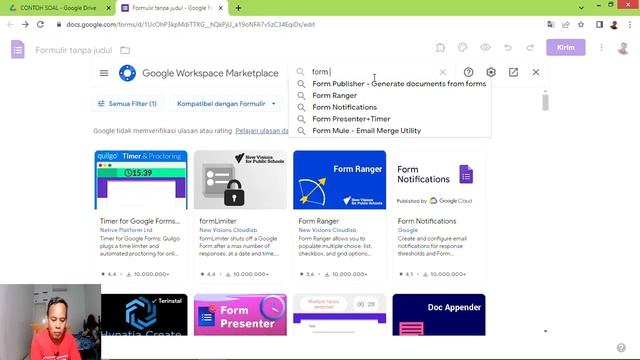This screenshot has width=640, height=360.
Task: Clear the search field text
Action: pos(443,72)
